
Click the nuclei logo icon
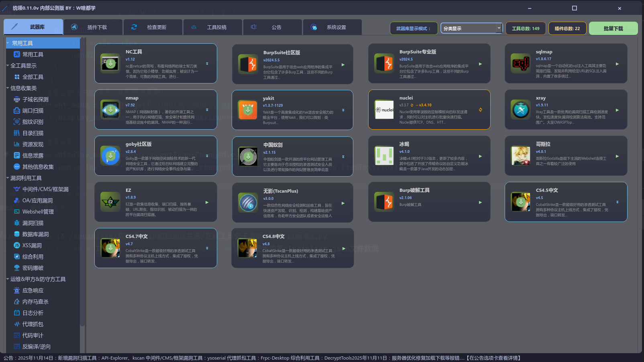click(384, 109)
